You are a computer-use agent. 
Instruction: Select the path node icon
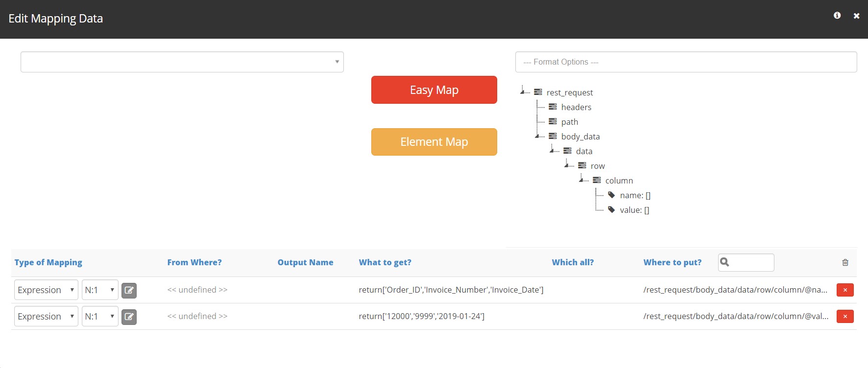[x=553, y=121]
